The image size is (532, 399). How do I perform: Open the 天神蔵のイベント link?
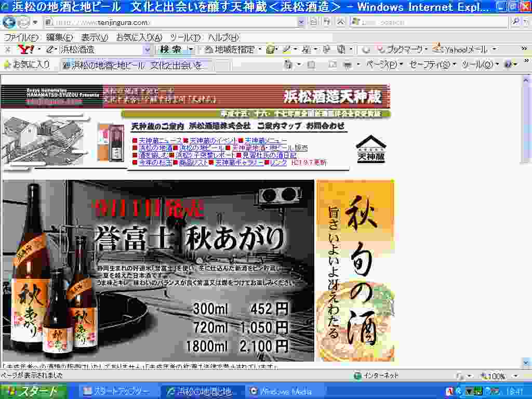213,140
